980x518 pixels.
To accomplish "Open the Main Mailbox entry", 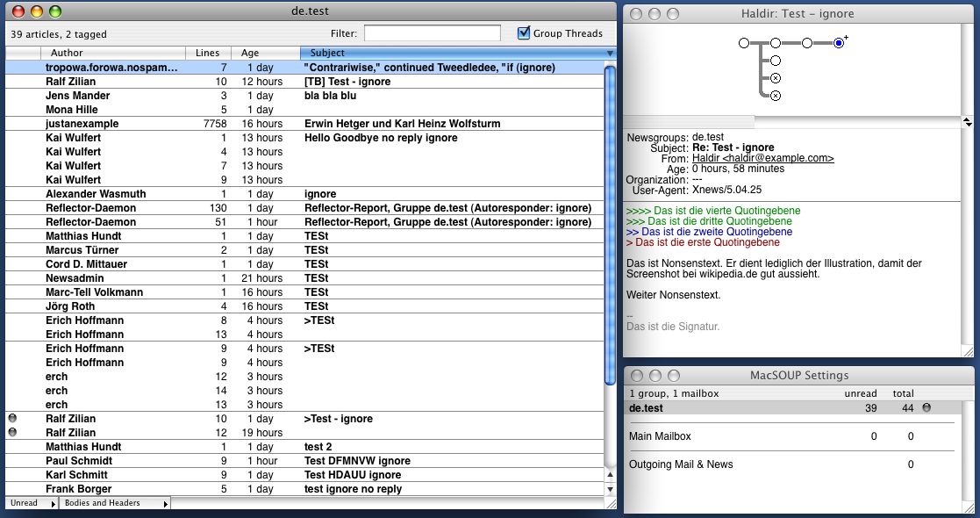I will (660, 436).
